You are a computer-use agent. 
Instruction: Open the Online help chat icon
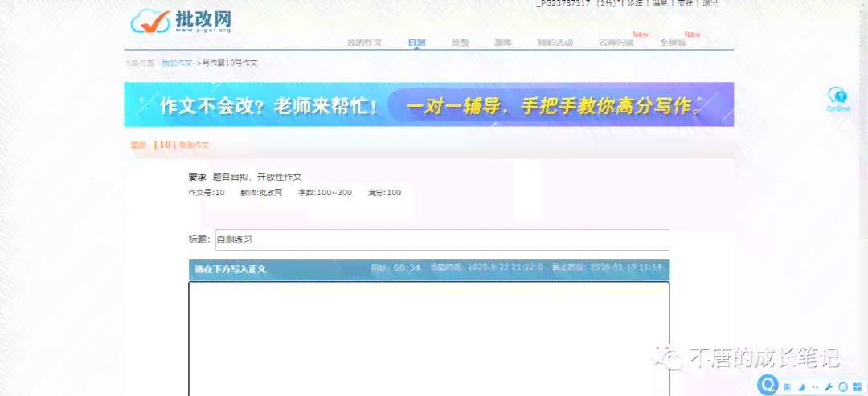tap(837, 100)
